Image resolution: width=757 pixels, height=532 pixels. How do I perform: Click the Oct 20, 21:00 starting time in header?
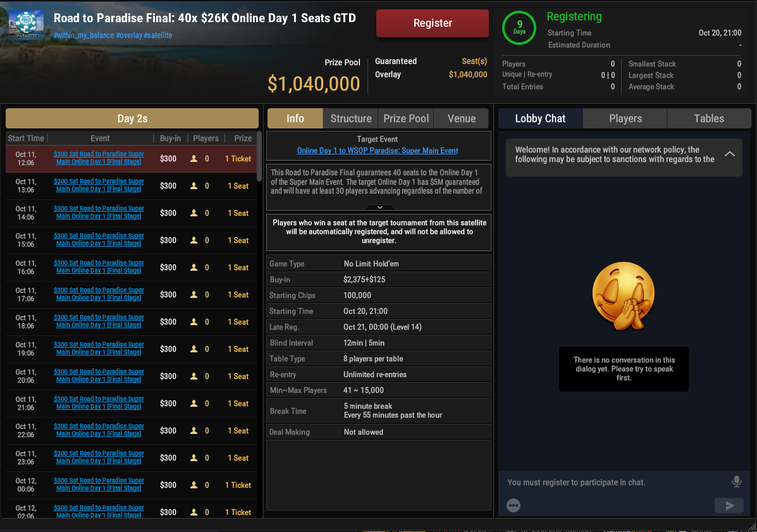pyautogui.click(x=720, y=33)
